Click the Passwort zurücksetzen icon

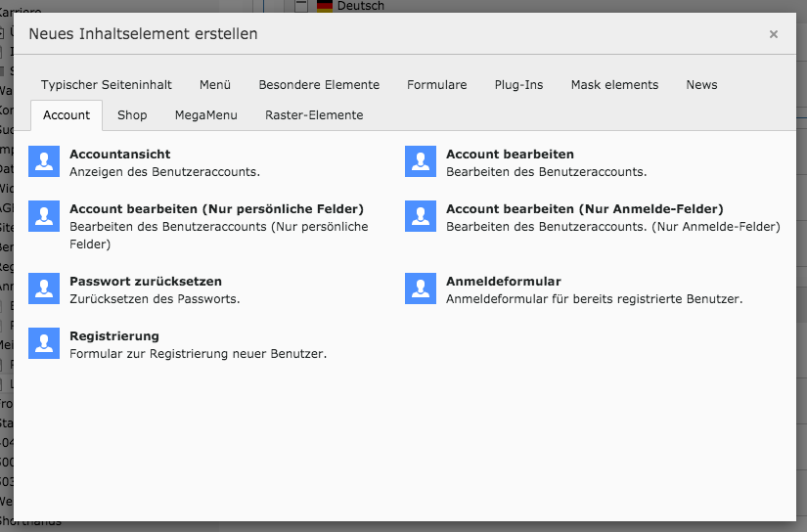(x=44, y=288)
